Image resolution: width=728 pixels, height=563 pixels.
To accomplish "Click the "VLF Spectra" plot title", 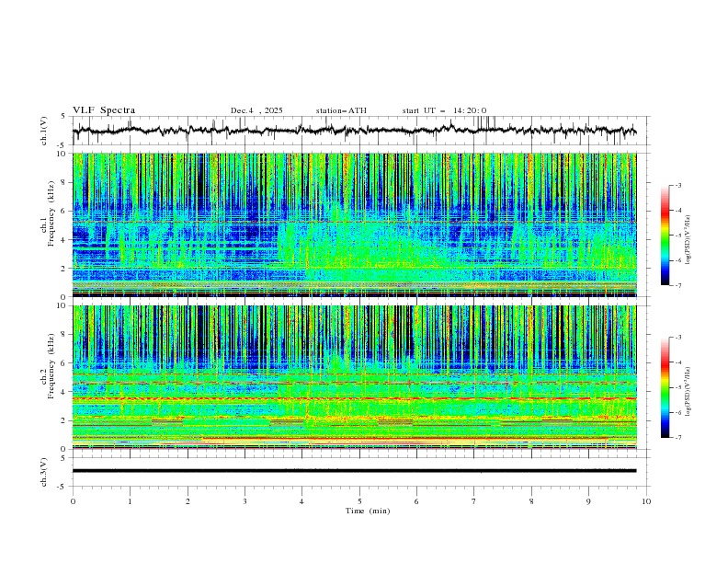I will pyautogui.click(x=104, y=110).
